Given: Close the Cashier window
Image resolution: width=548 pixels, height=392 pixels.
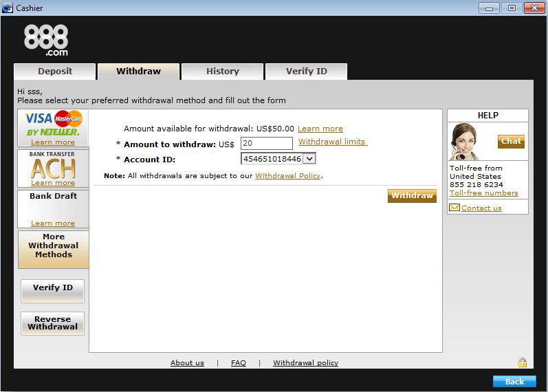Looking at the screenshot, I should tap(534, 8).
